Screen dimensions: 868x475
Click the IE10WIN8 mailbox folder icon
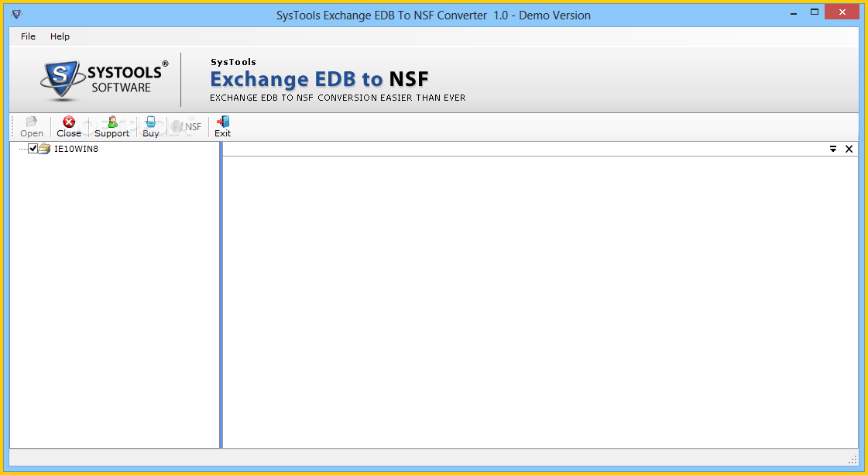coord(45,149)
